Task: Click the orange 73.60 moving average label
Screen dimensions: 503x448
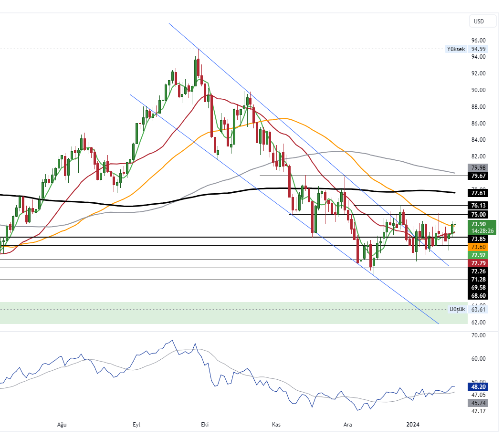Action: pyautogui.click(x=479, y=247)
